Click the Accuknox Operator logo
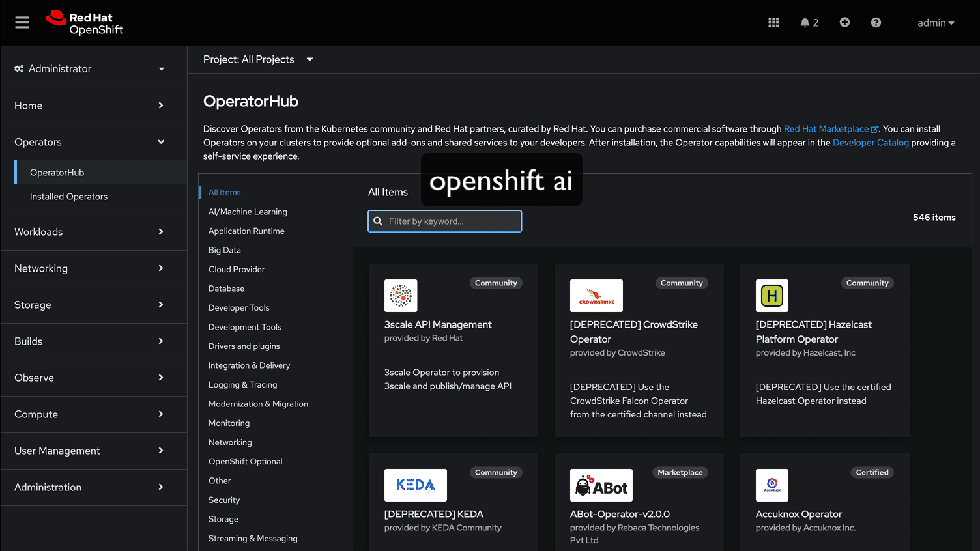This screenshot has width=980, height=551. pyautogui.click(x=772, y=485)
